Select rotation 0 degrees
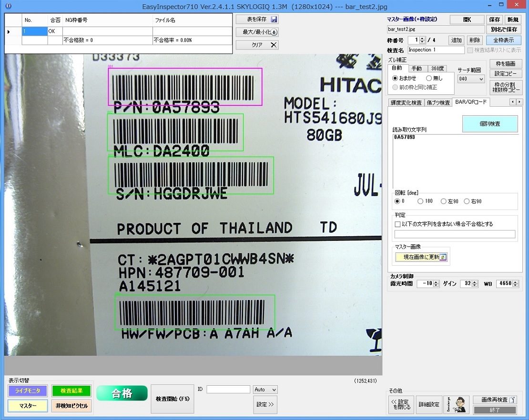The height and width of the screenshot is (420, 529). coord(397,201)
